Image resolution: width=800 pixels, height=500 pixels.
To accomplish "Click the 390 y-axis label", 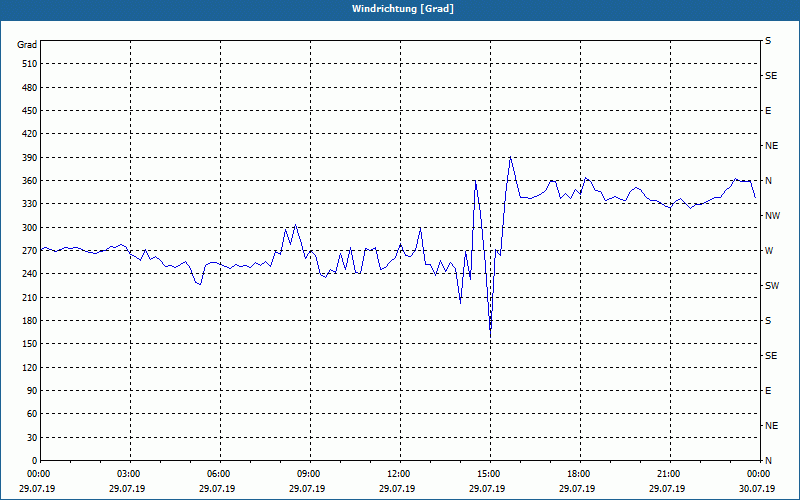I will tap(29, 158).
